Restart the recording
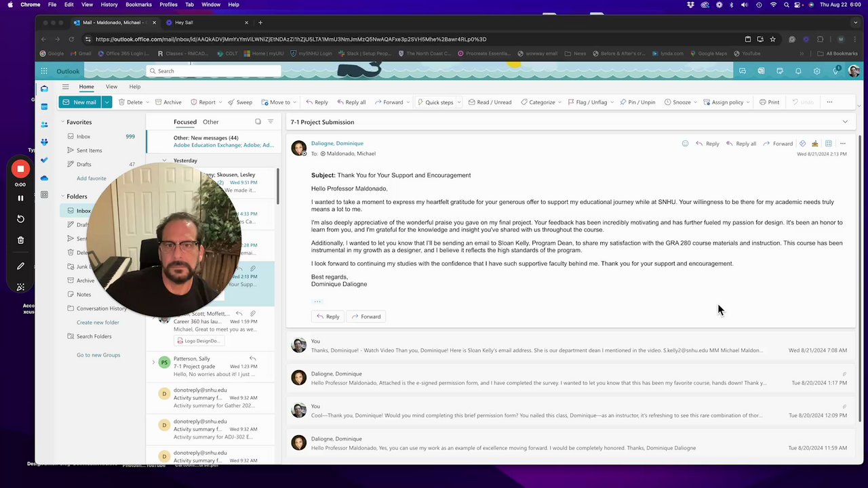Viewport: 868px width, 488px height. [20, 219]
